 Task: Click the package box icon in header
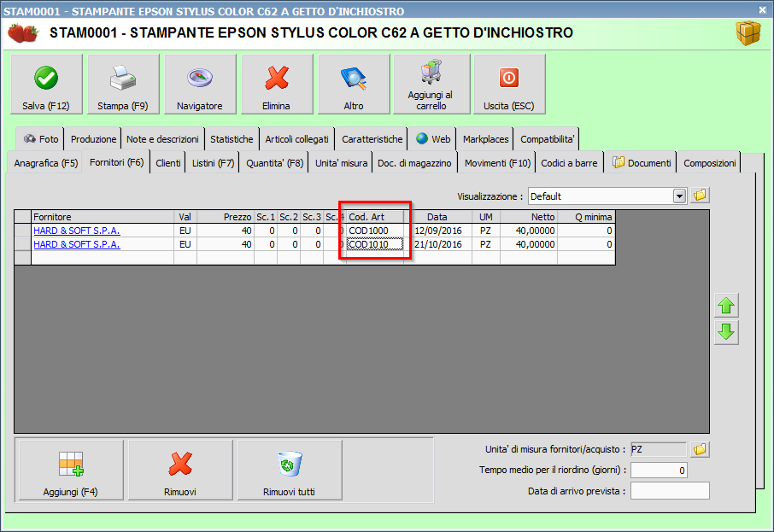coord(748,33)
